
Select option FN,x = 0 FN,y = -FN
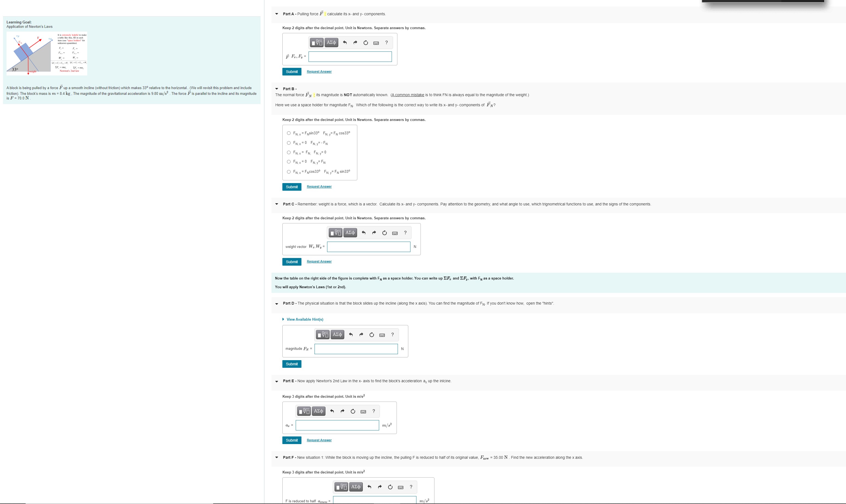(289, 143)
